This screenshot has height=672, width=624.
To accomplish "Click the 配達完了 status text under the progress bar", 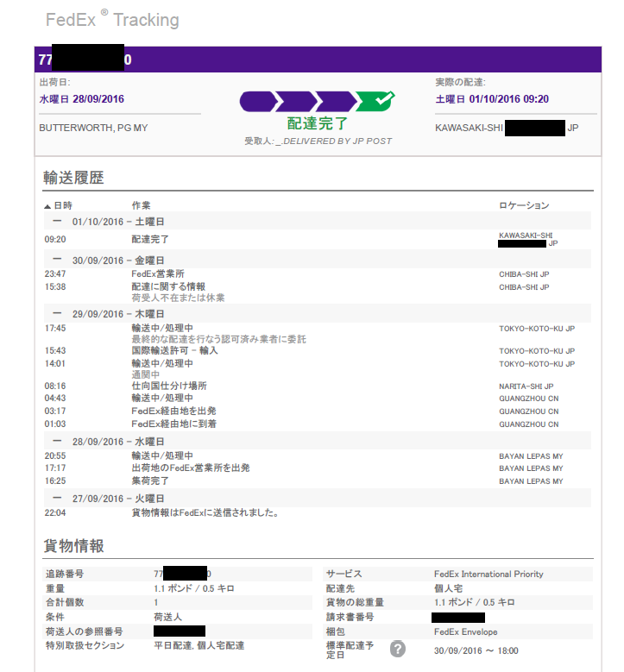I will pyautogui.click(x=318, y=123).
